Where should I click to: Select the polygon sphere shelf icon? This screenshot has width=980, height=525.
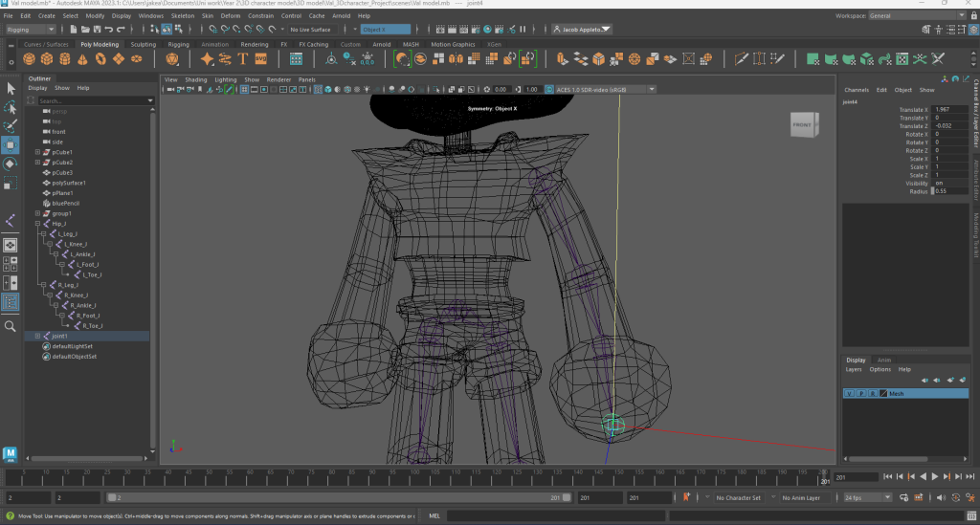(x=30, y=59)
